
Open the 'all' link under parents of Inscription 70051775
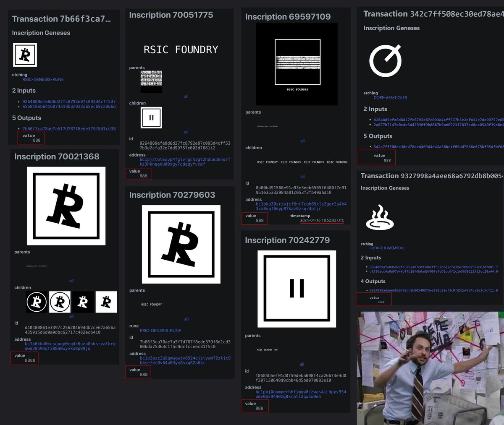[x=186, y=96]
